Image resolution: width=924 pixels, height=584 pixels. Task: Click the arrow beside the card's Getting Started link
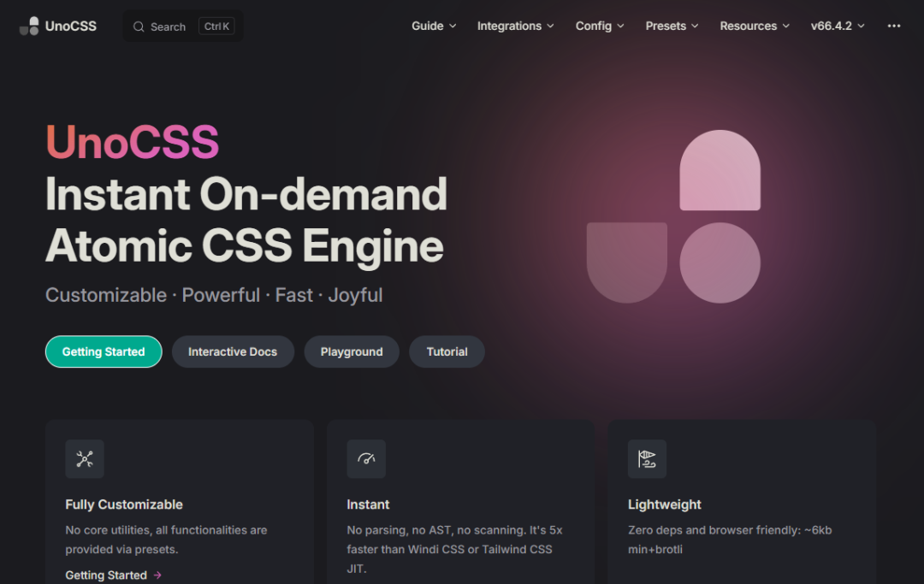[157, 575]
